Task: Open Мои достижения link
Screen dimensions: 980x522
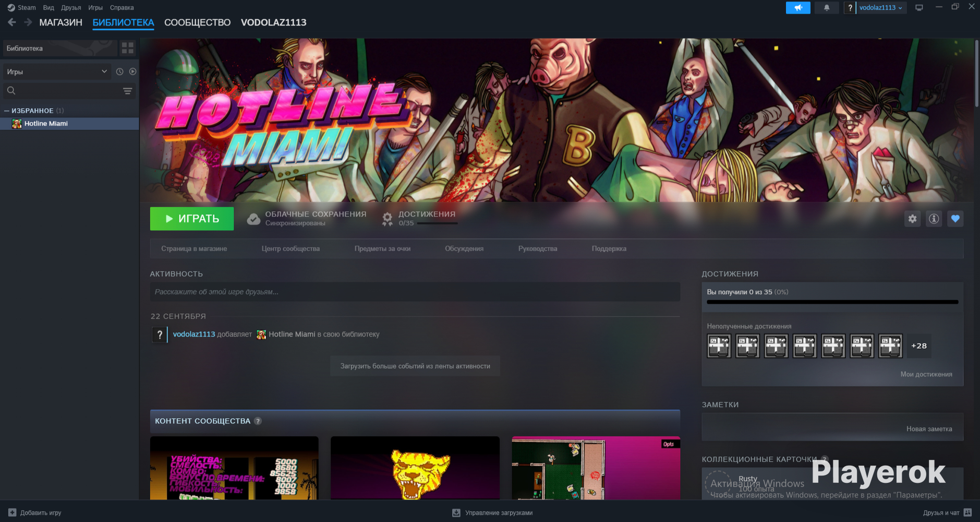Action: pos(926,374)
